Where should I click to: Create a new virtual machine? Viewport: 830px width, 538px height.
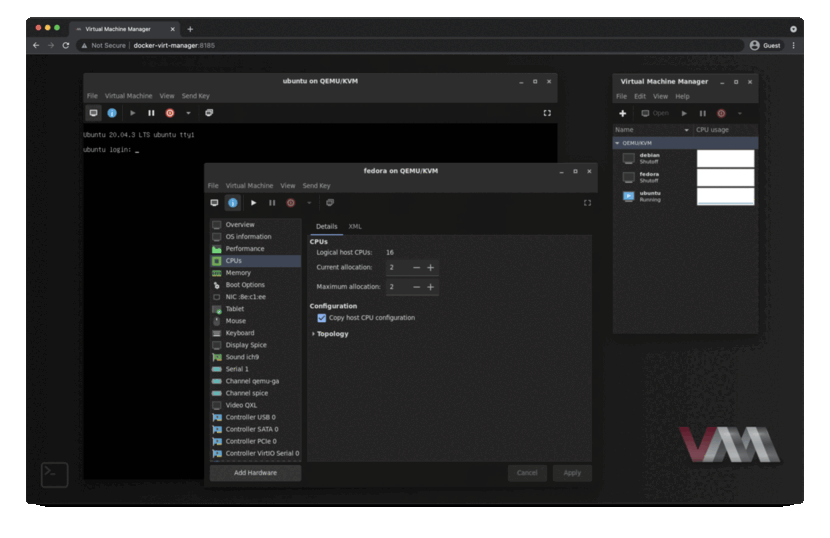pos(622,113)
